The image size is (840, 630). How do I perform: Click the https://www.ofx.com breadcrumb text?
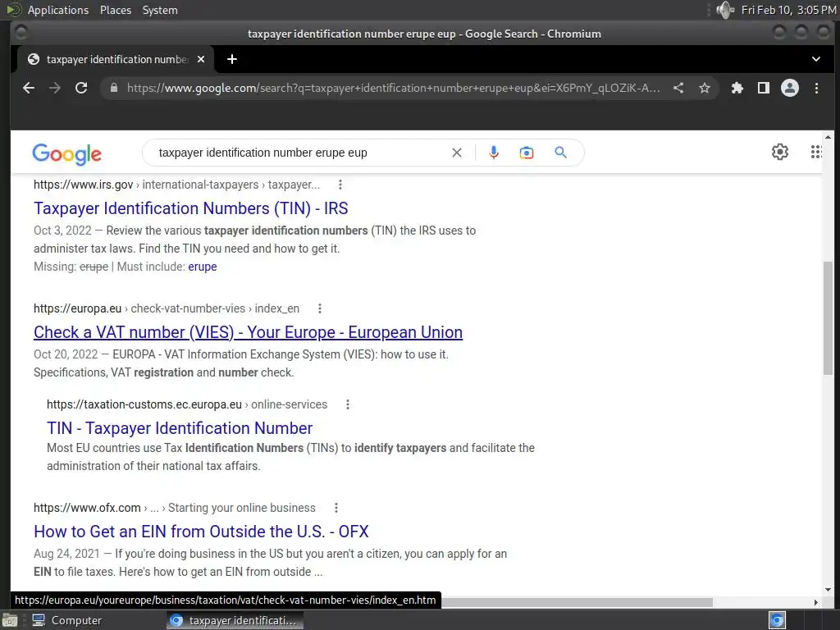coord(87,508)
